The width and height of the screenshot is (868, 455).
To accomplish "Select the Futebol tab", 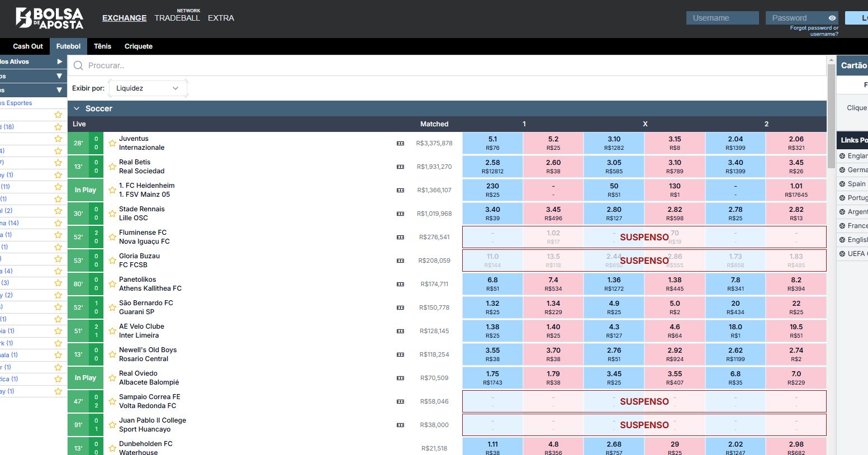I will 68,46.
